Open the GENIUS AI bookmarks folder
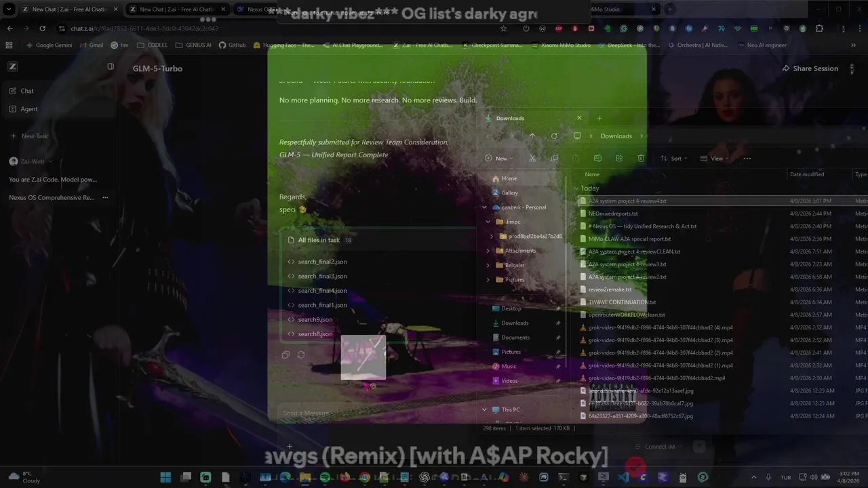This screenshot has height=488, width=868. click(x=193, y=45)
